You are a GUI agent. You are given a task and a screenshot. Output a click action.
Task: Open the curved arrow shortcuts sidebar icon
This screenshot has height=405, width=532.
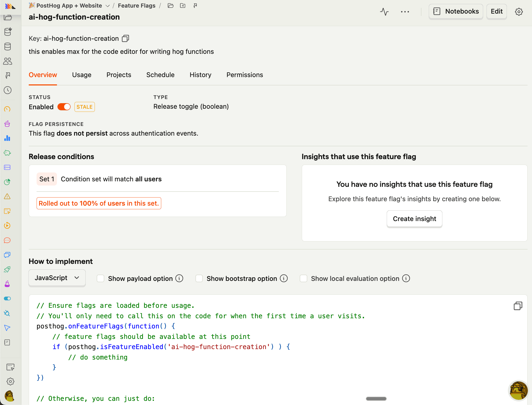click(8, 76)
